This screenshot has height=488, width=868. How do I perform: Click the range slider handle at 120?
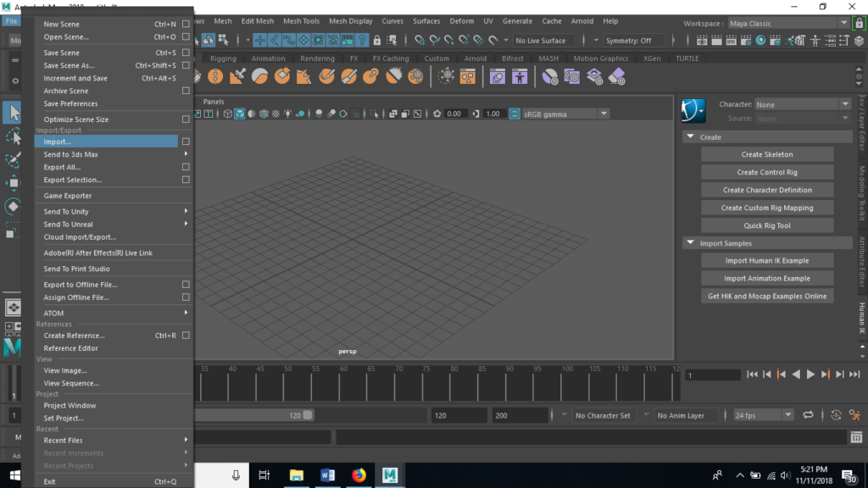[308, 415]
